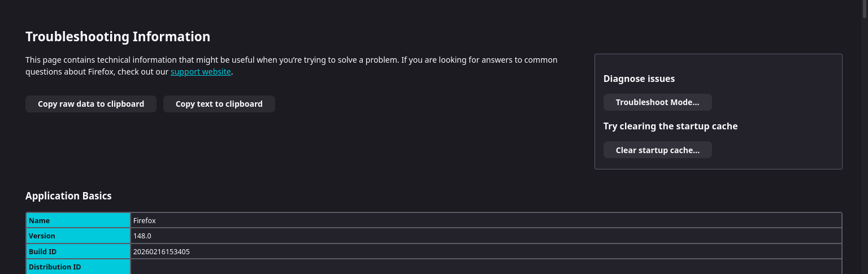This screenshot has width=868, height=274.
Task: Click the empty Distribution ID value cell
Action: (486, 267)
